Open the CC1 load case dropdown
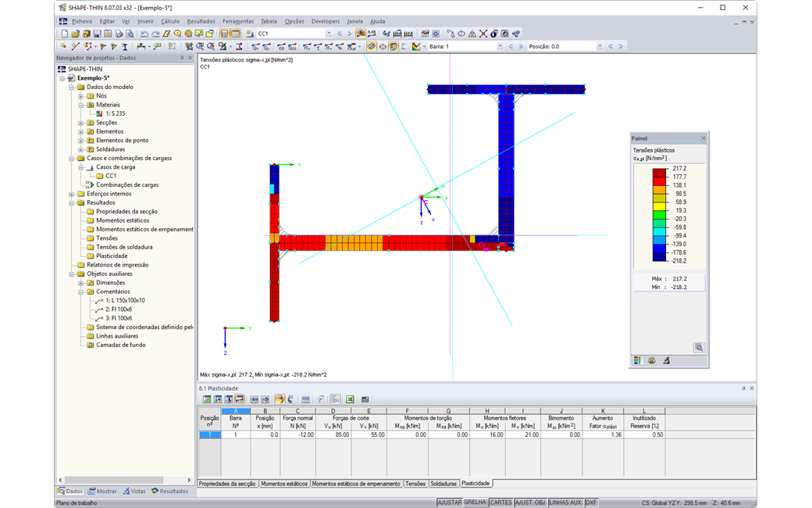Image resolution: width=812 pixels, height=508 pixels. click(x=329, y=34)
